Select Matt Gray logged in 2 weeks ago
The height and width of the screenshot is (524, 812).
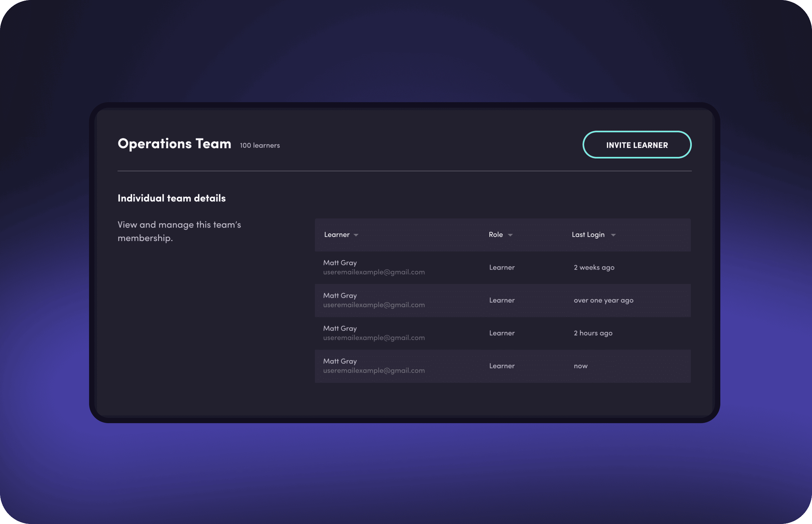pos(340,263)
